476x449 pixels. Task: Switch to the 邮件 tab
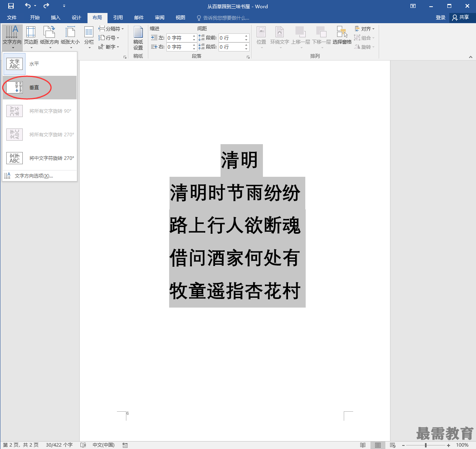point(139,18)
